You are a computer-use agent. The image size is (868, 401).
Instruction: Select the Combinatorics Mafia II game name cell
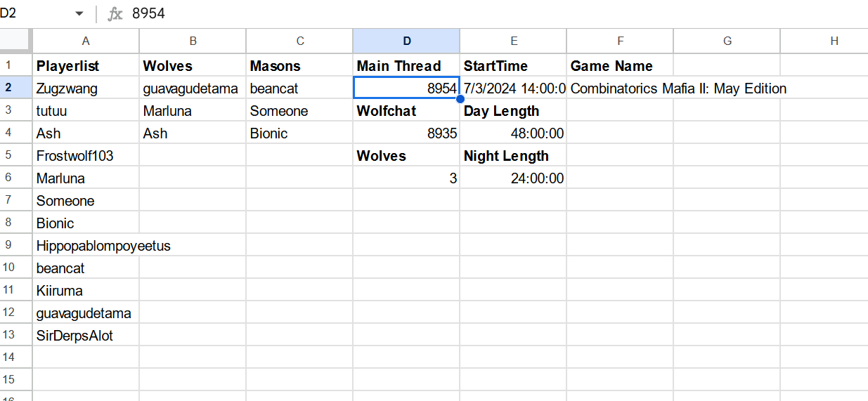tap(620, 88)
